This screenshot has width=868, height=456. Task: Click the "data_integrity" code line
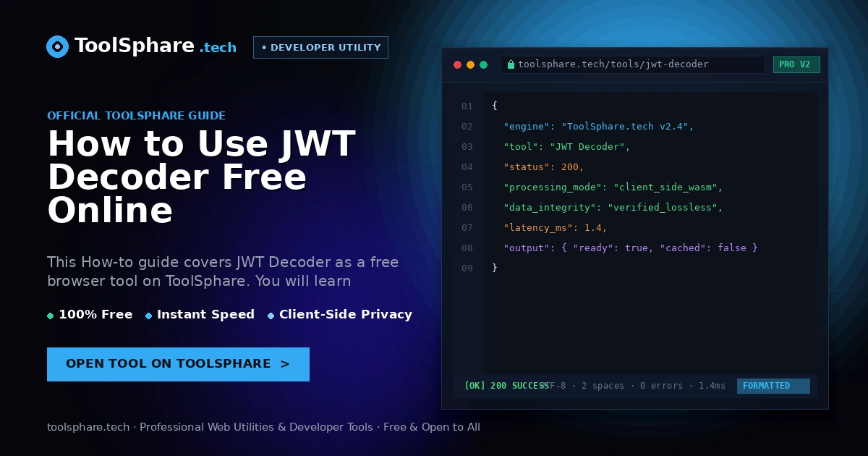pos(613,208)
